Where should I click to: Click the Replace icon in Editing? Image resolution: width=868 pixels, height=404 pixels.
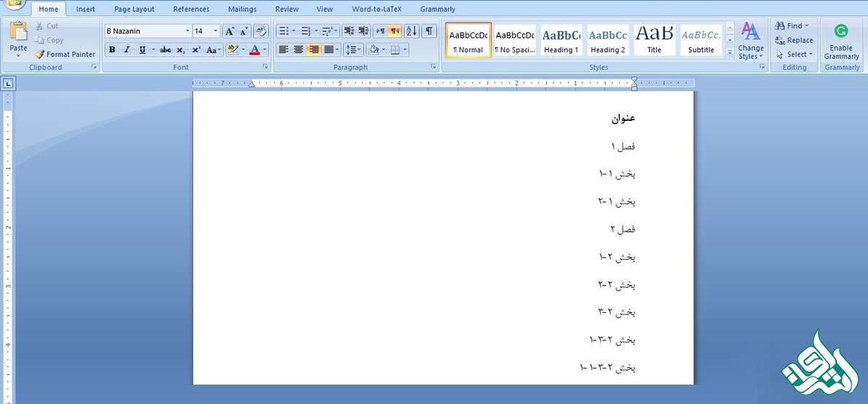(780, 41)
